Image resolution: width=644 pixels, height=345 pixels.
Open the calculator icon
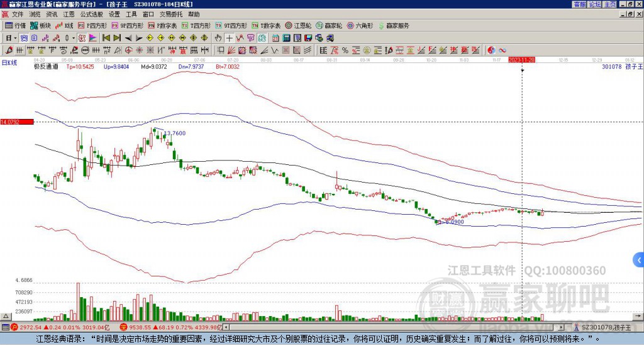(x=286, y=38)
